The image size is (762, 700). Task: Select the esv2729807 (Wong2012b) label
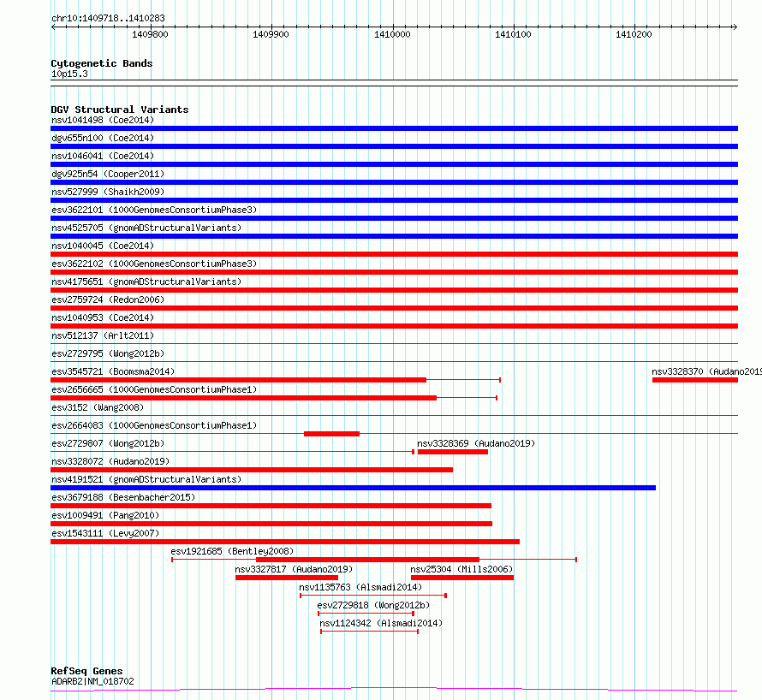(x=108, y=443)
